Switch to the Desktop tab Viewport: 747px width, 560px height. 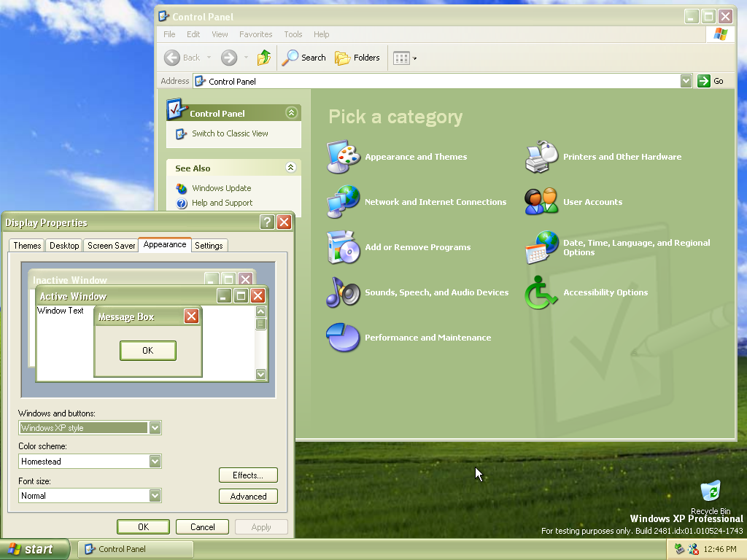[x=64, y=245]
